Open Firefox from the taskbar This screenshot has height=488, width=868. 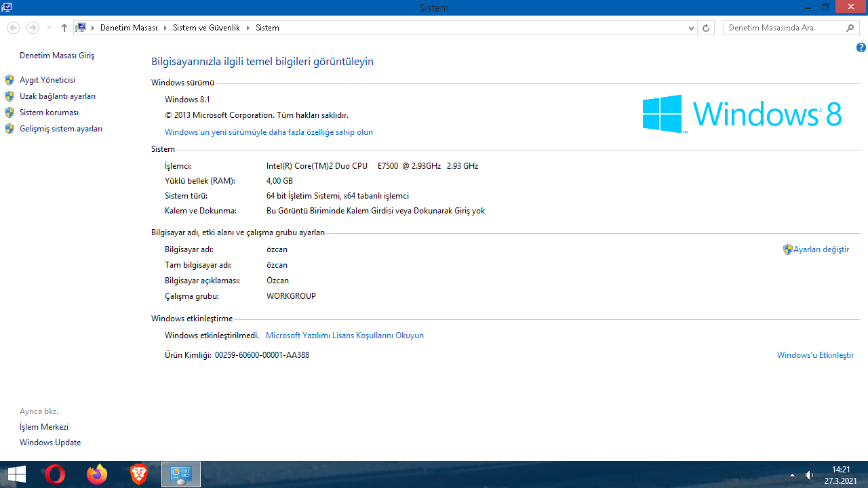tap(97, 474)
